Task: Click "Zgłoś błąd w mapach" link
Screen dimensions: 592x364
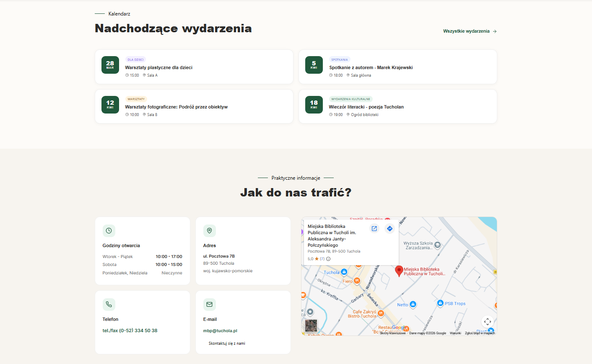Action: point(480,333)
